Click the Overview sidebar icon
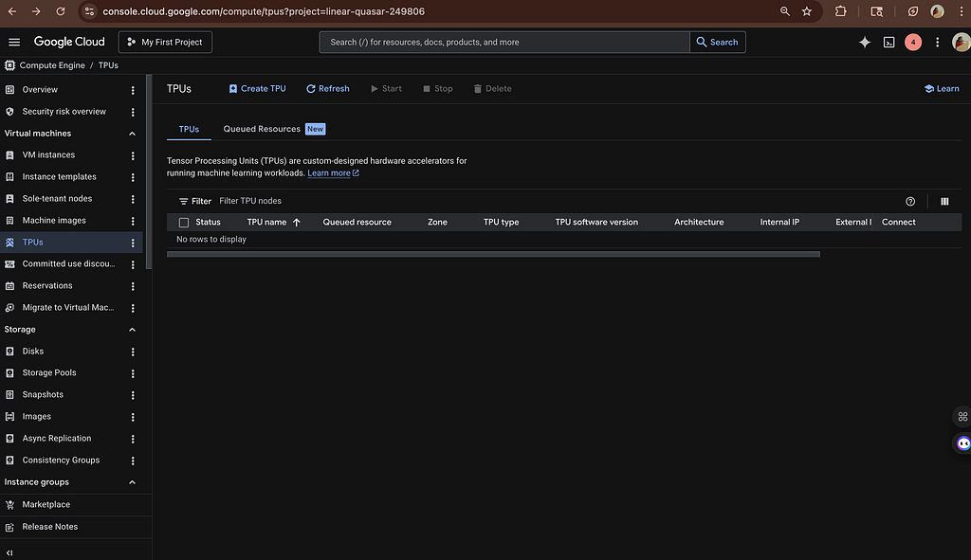Image resolution: width=971 pixels, height=560 pixels. pyautogui.click(x=9, y=90)
